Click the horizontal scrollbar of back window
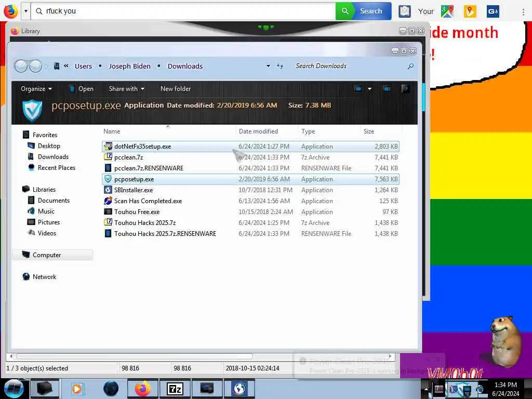 click(135, 356)
